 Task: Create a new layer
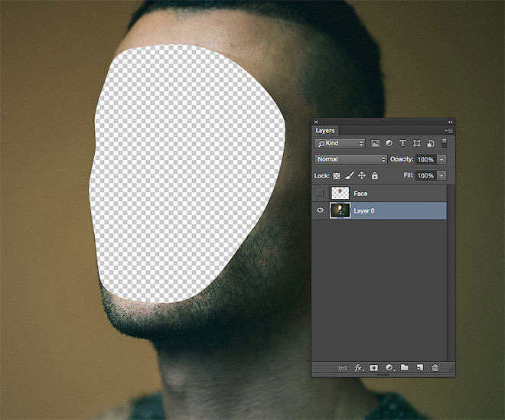[x=419, y=367]
